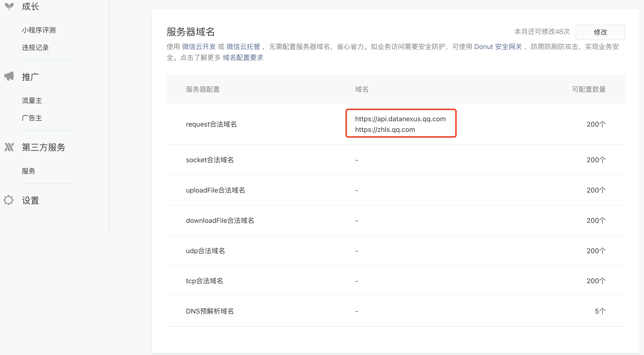Select the 第三方服务 heading

(44, 147)
